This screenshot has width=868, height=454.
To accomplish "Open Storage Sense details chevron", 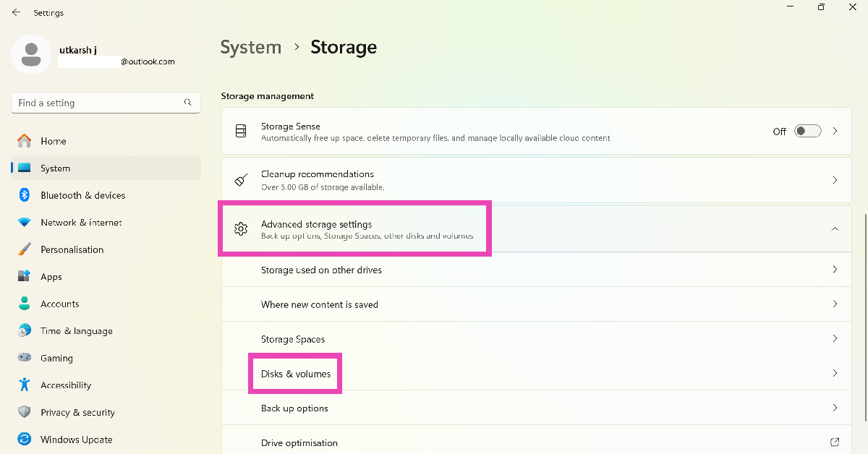I will (835, 131).
